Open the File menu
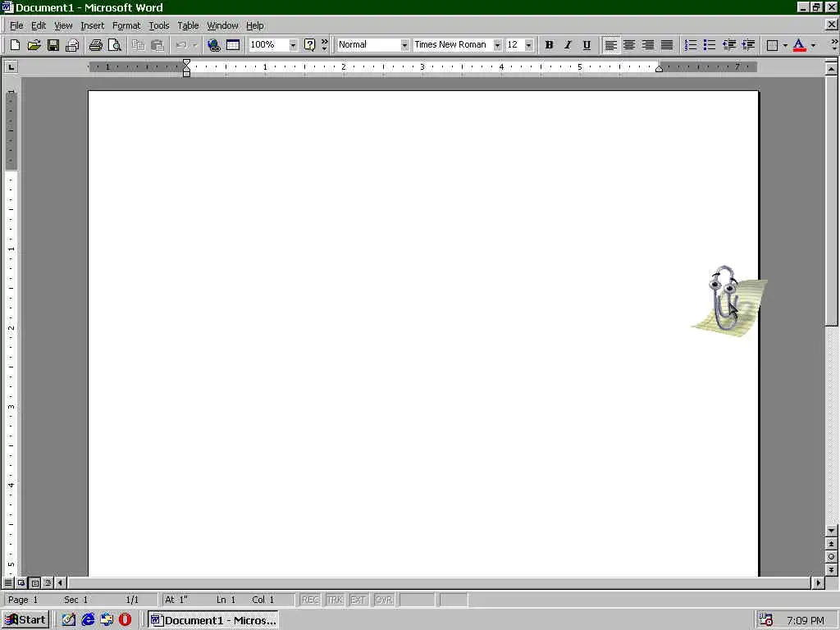Image resolution: width=840 pixels, height=630 pixels. click(x=16, y=25)
